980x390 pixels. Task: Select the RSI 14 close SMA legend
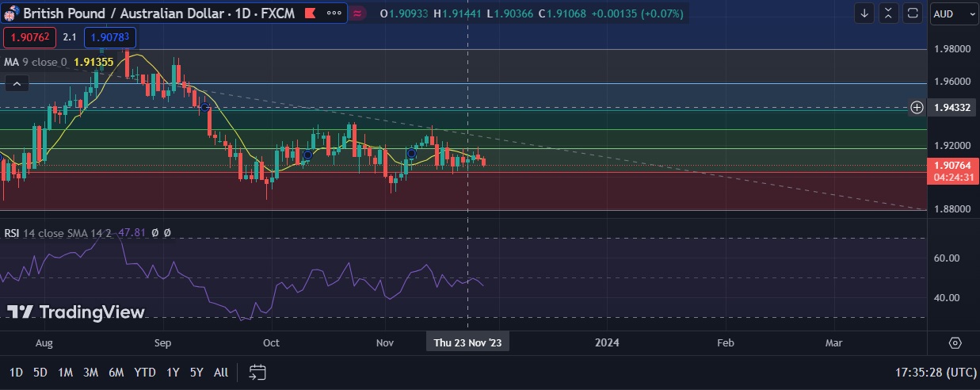58,233
